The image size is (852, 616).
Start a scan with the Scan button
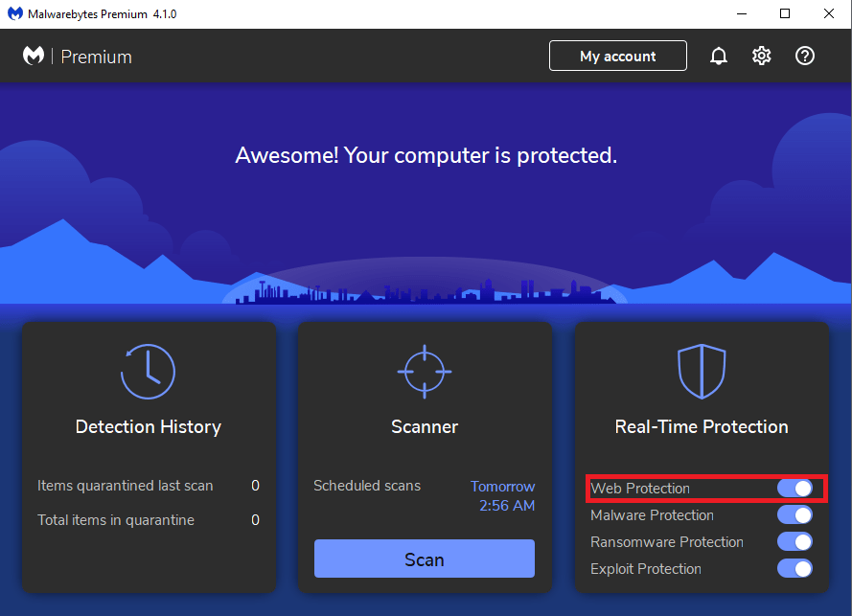pyautogui.click(x=425, y=559)
